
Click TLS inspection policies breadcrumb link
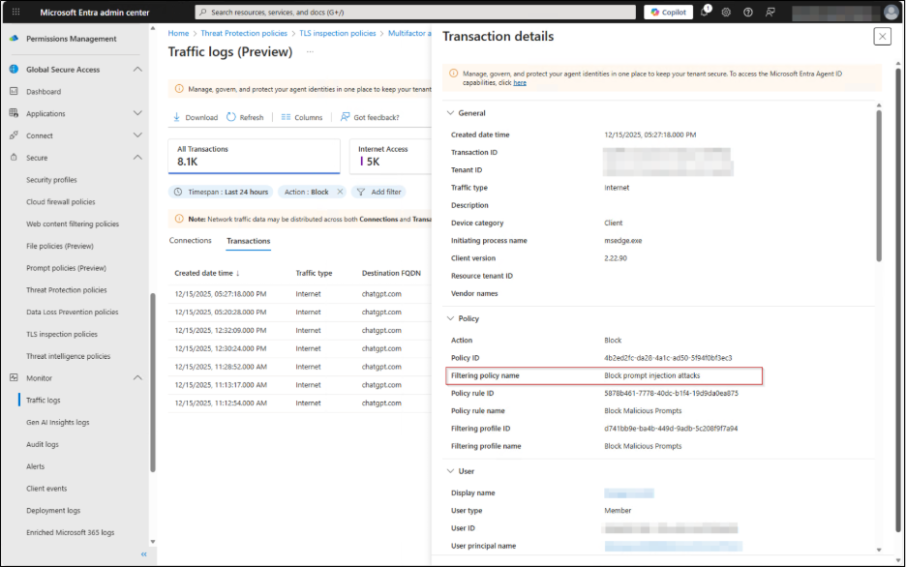[x=337, y=34]
